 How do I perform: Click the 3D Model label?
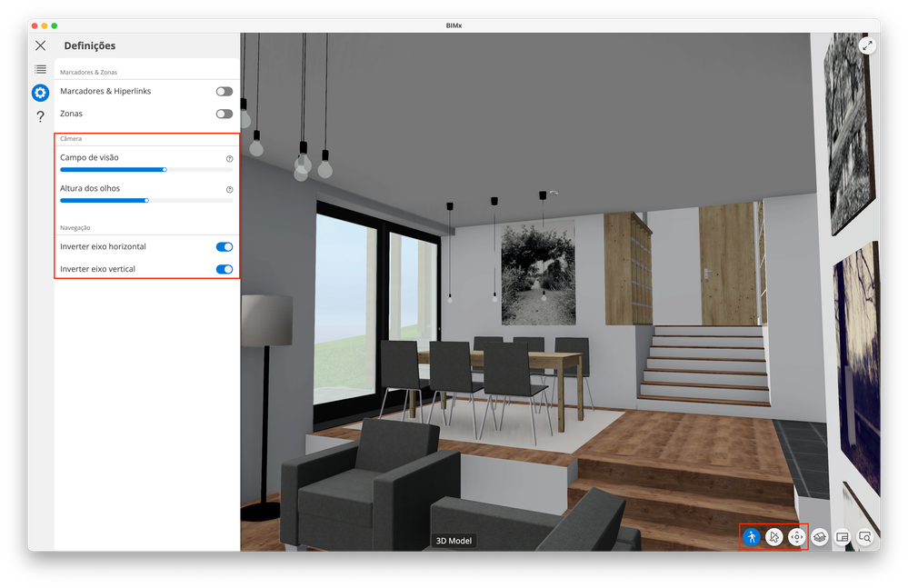coord(454,541)
